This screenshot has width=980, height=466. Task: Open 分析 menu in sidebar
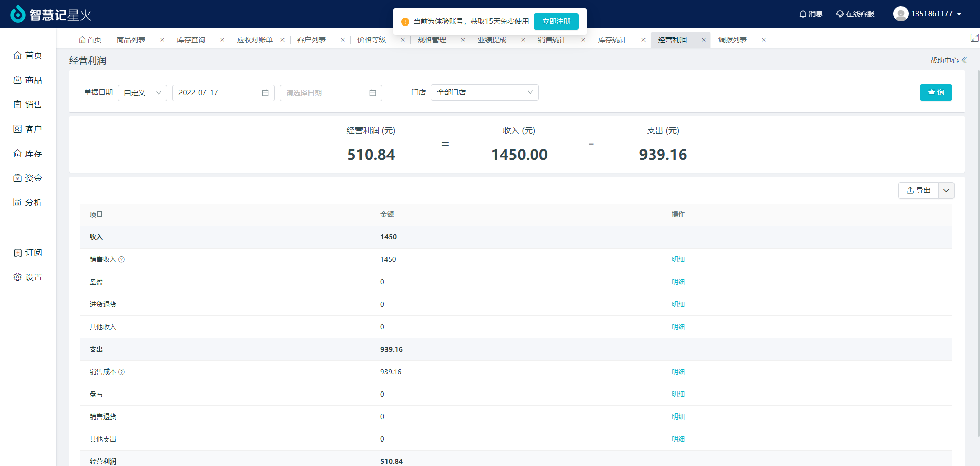point(28,202)
